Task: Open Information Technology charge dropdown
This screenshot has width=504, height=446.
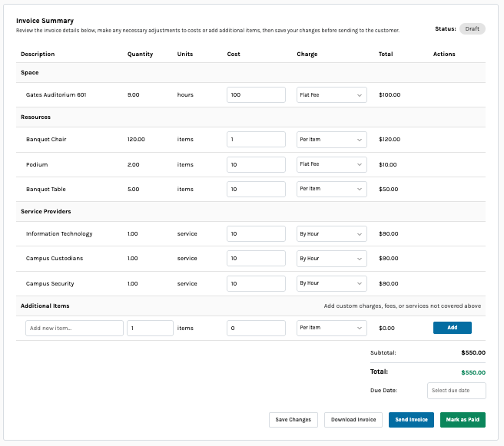Action: click(x=331, y=233)
